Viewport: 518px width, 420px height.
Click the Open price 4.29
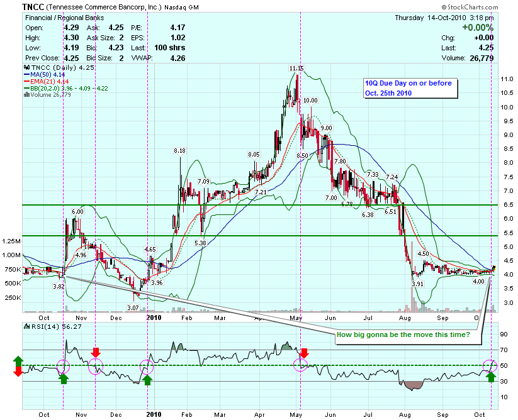[71, 28]
